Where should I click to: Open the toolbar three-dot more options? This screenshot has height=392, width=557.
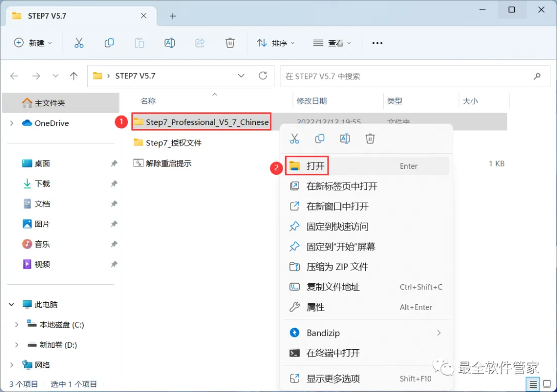point(377,43)
